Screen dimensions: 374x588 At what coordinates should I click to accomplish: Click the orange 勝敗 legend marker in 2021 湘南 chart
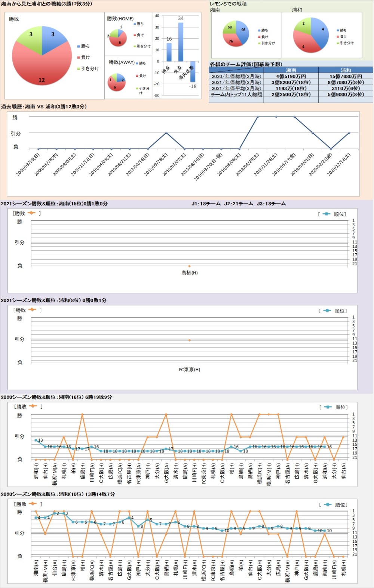pos(31,213)
